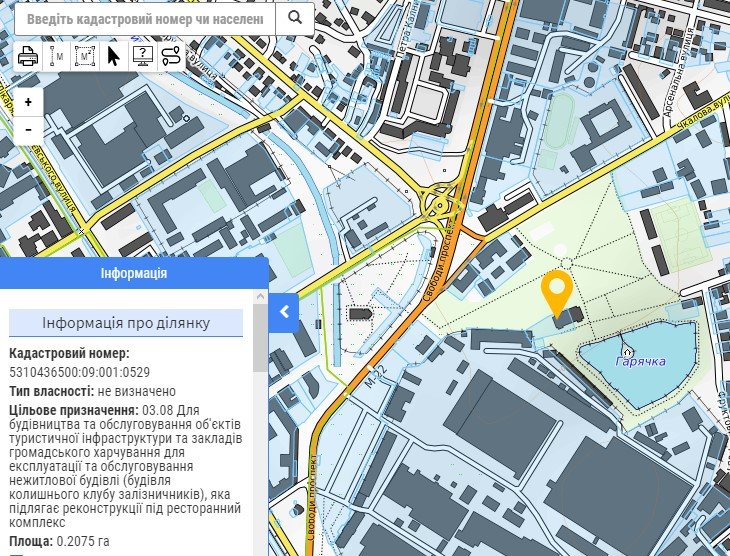Click the route markers tool icon
Image resolution: width=730 pixels, height=556 pixels.
point(171,55)
